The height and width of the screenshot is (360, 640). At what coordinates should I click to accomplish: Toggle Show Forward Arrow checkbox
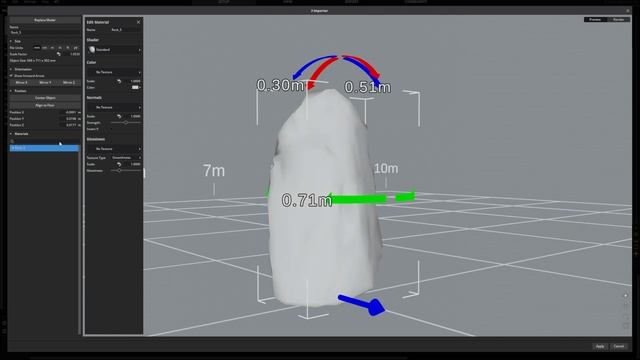coord(11,76)
